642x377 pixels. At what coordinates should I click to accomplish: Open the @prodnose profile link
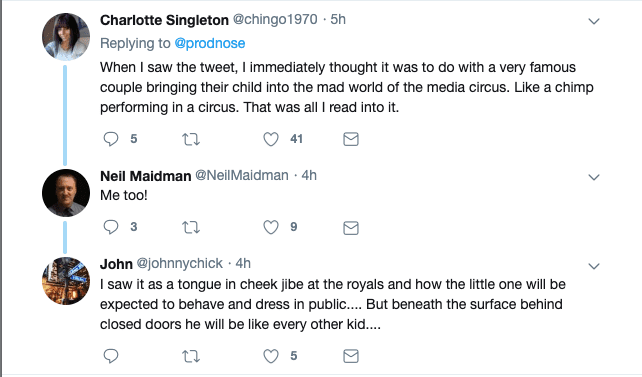[x=210, y=43]
